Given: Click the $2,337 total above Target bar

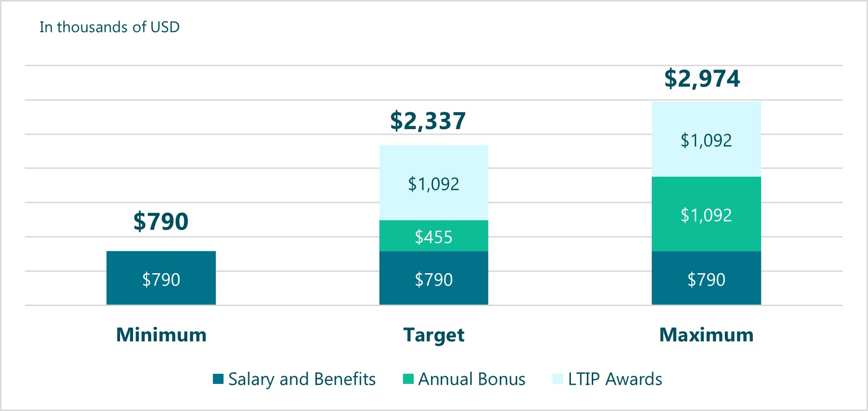Looking at the screenshot, I should (x=428, y=121).
